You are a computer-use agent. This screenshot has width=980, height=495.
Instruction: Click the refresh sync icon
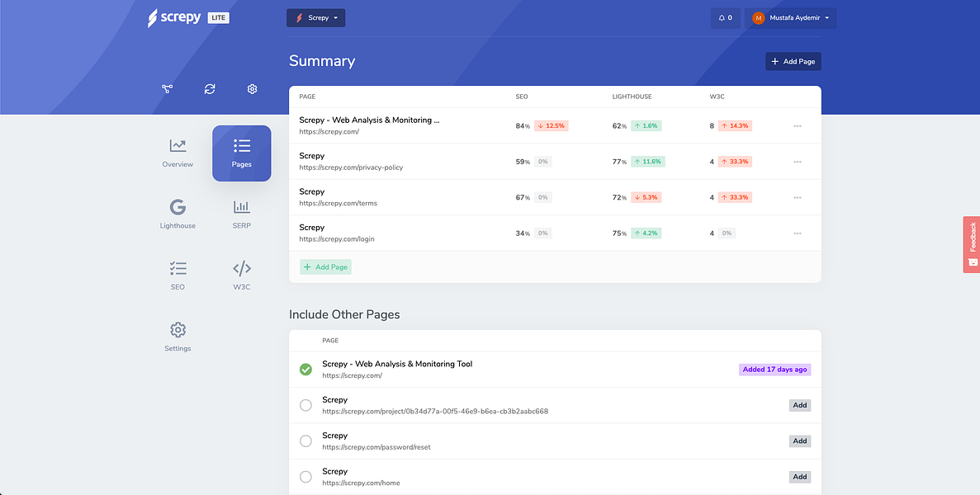point(210,89)
